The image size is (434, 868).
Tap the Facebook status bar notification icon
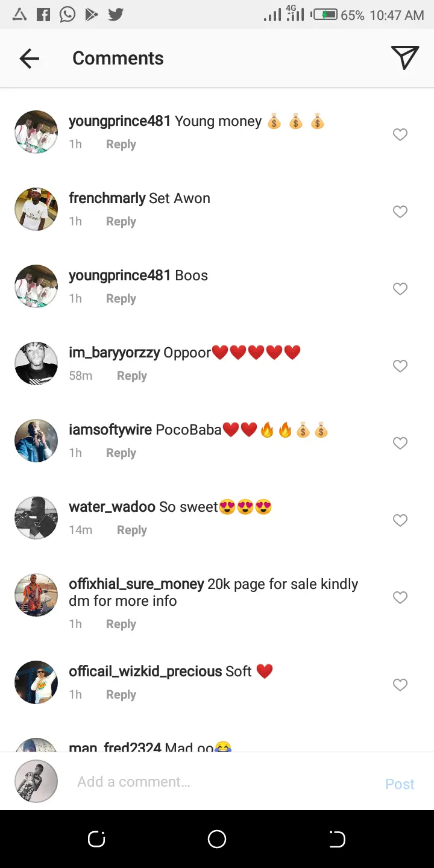click(x=43, y=14)
